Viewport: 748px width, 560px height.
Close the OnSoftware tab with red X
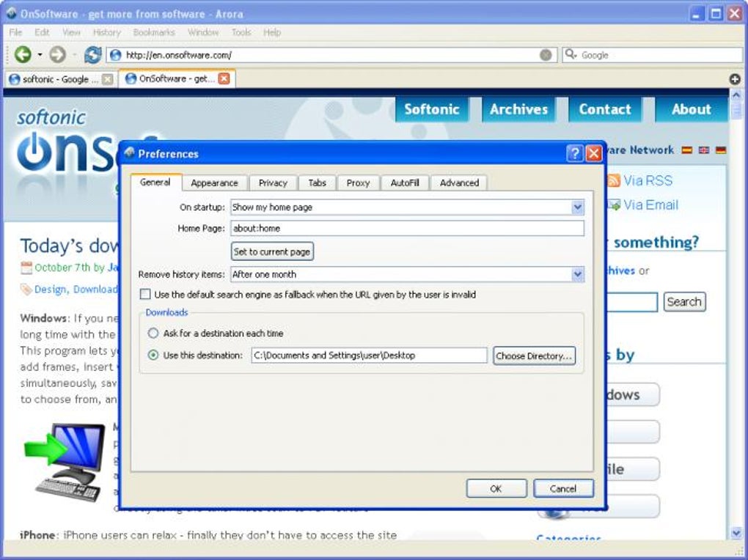(224, 78)
